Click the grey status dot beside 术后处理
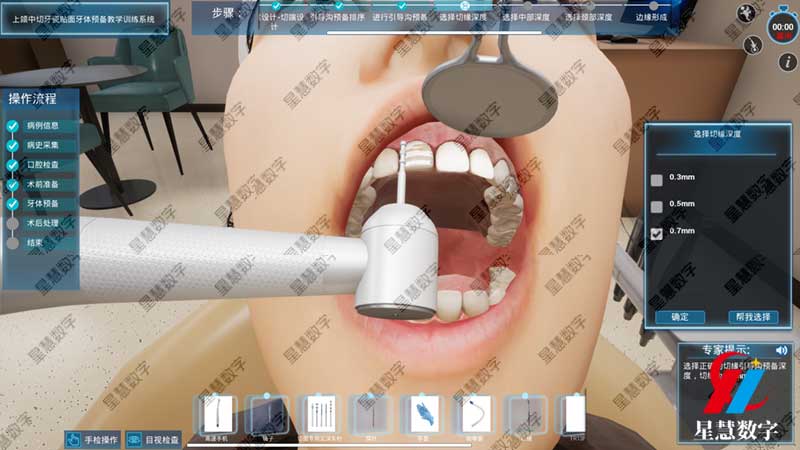 (x=13, y=223)
